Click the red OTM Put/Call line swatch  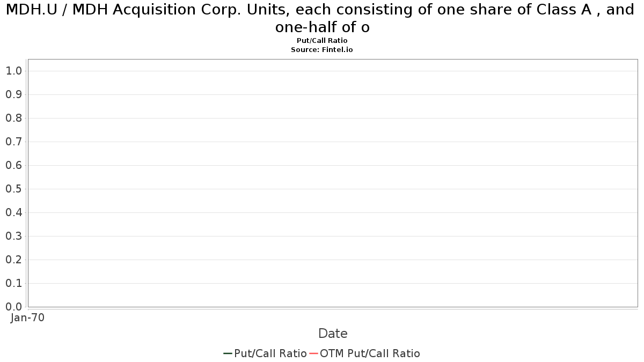(314, 353)
